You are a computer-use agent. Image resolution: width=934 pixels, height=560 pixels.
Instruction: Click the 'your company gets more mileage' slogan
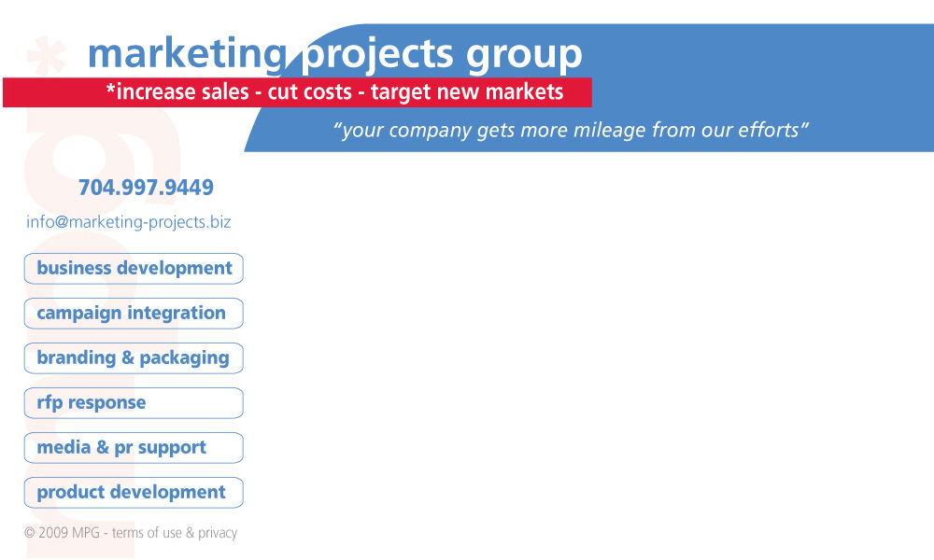(572, 130)
